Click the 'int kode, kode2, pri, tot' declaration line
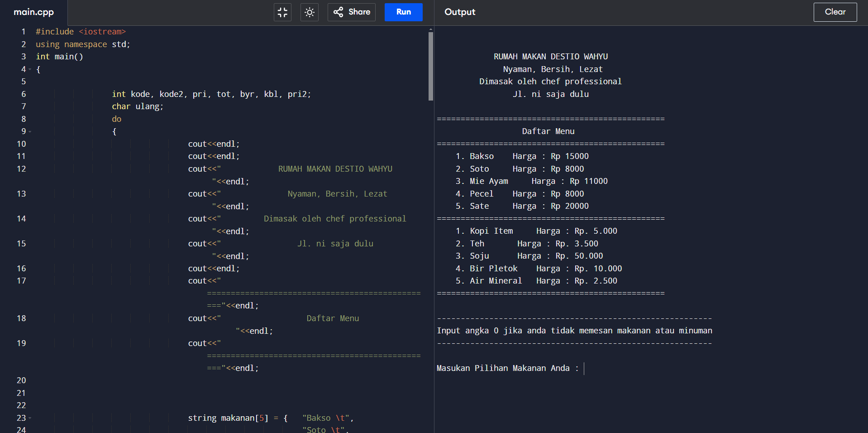Screen dimensions: 868x433 pyautogui.click(x=211, y=94)
